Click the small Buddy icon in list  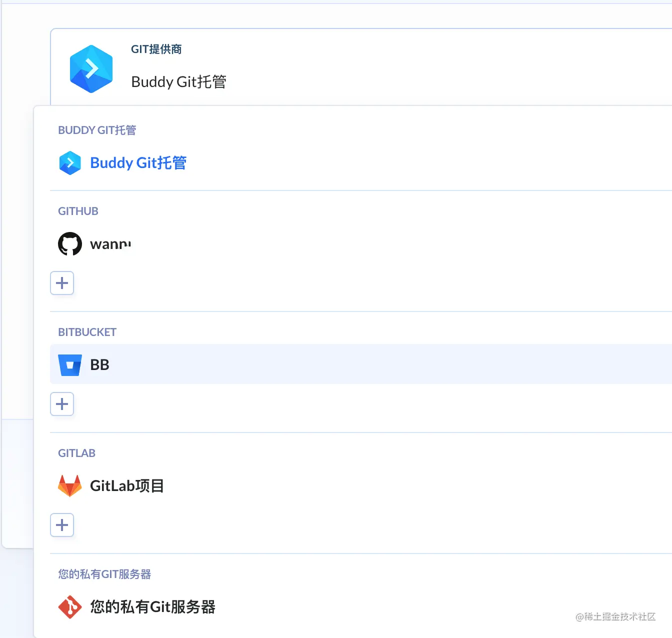(70, 163)
